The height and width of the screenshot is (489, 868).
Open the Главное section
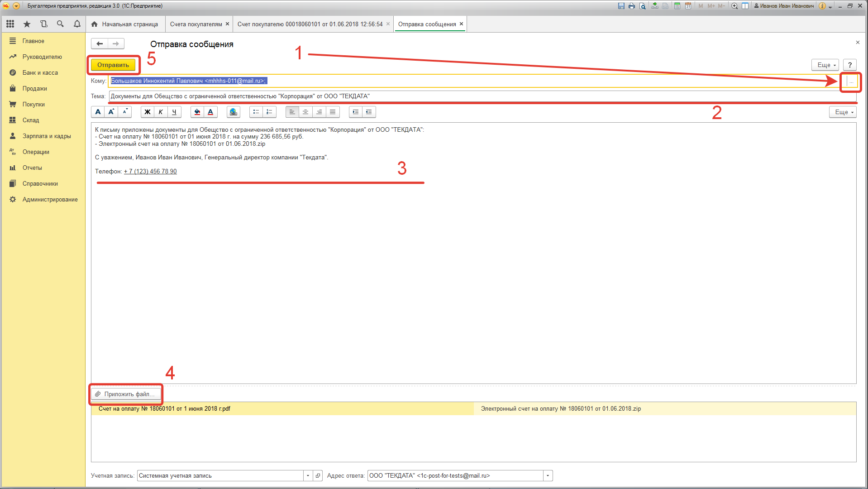coord(33,41)
